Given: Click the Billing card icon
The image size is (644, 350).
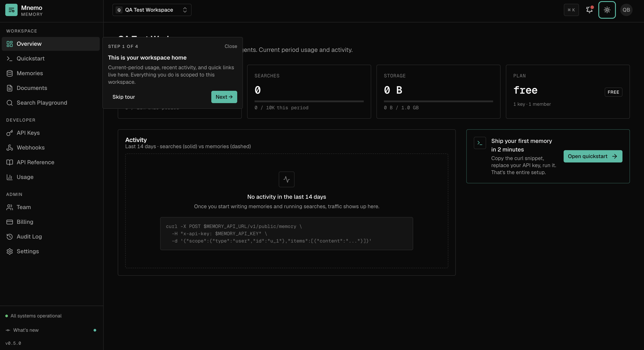Looking at the screenshot, I should click(x=9, y=222).
